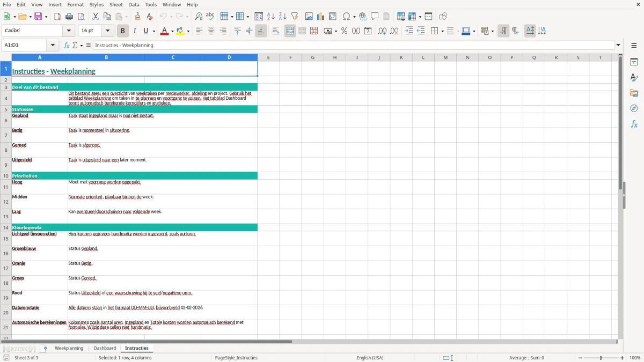Toggle Left-to-Right paragraph direction

pyautogui.click(x=503, y=31)
